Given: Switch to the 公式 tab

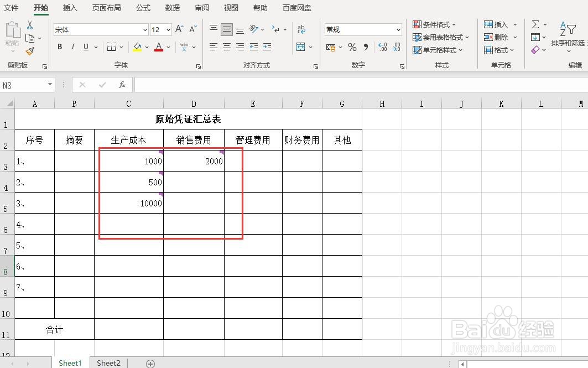Looking at the screenshot, I should [143, 8].
